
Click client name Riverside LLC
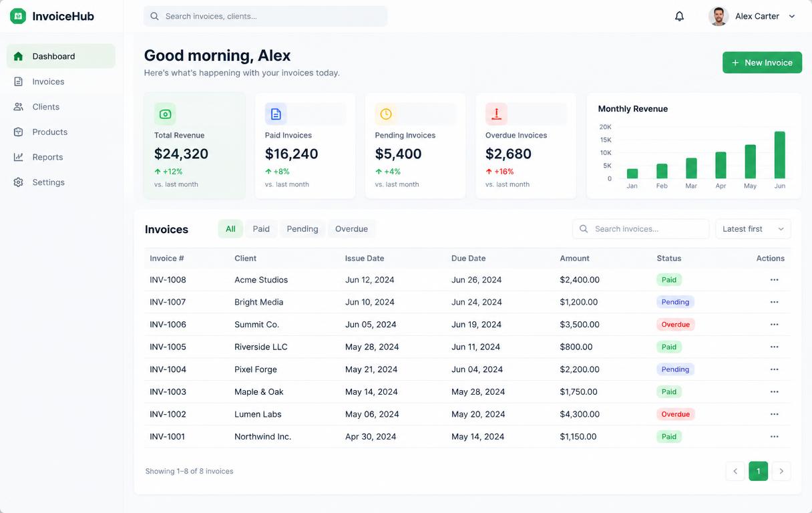point(261,347)
